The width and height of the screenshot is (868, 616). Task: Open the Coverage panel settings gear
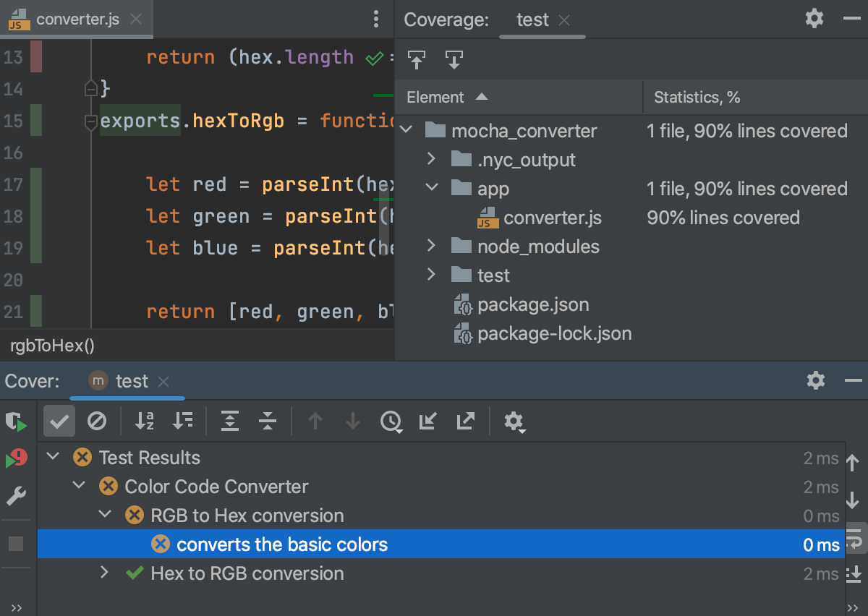(x=814, y=20)
